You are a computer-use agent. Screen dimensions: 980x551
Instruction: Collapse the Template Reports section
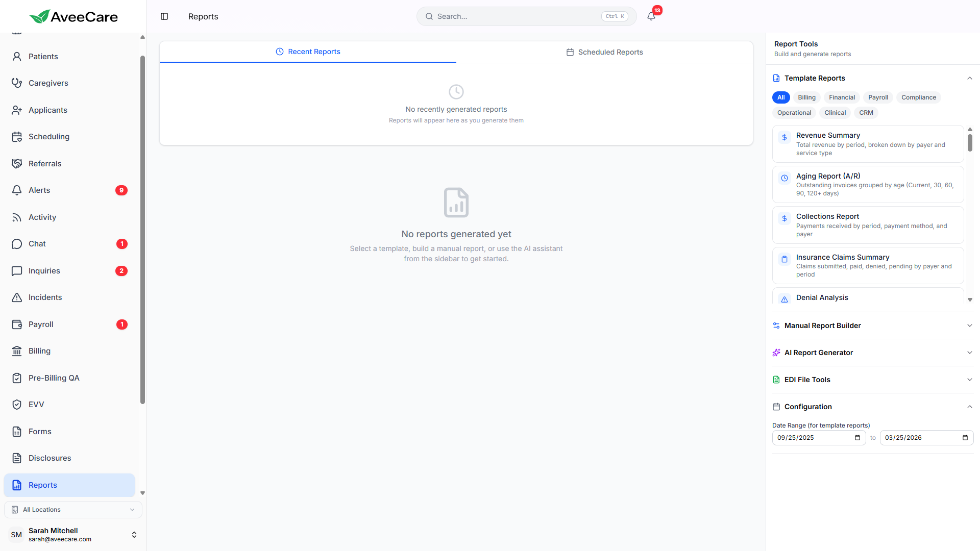(970, 78)
